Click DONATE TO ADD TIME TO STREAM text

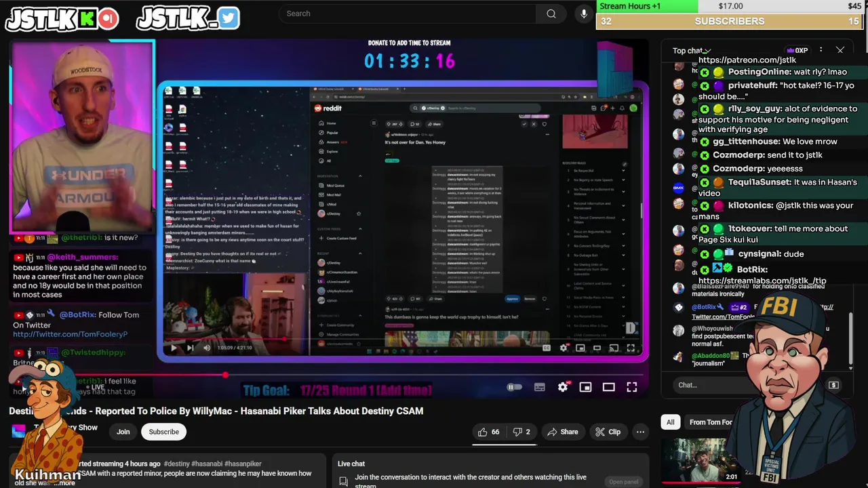409,43
